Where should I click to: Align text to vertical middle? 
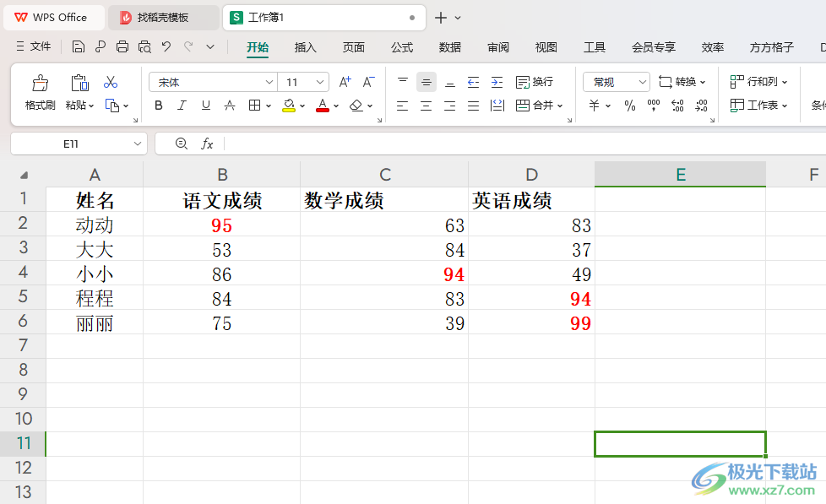click(427, 82)
